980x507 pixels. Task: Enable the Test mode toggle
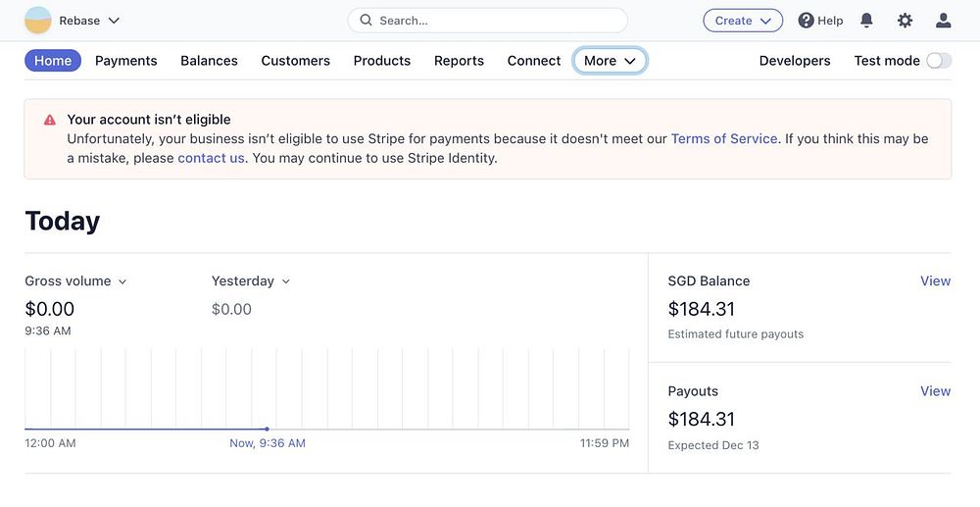click(938, 61)
